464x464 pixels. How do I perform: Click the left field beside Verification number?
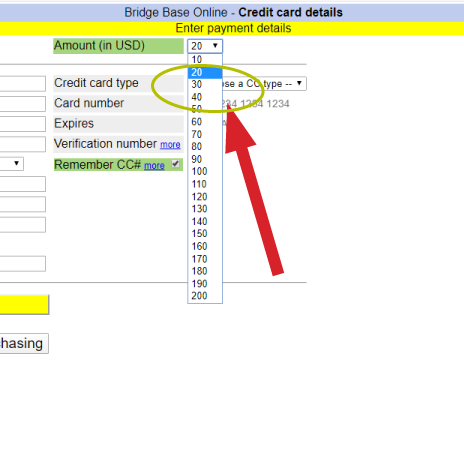pos(23,144)
